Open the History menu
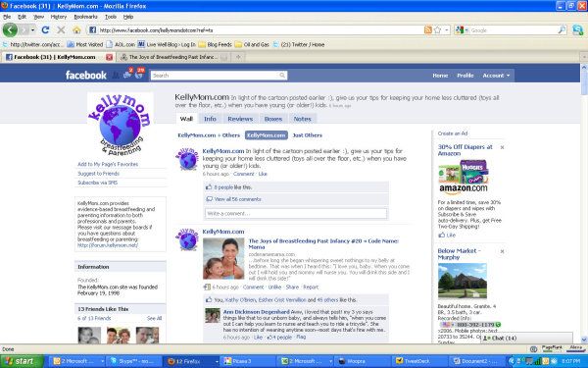 pos(59,17)
